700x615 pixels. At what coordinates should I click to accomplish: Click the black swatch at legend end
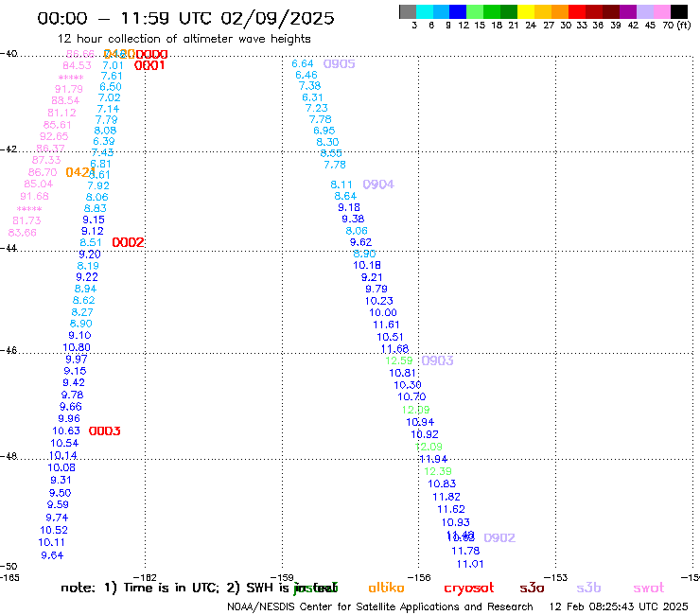point(678,11)
